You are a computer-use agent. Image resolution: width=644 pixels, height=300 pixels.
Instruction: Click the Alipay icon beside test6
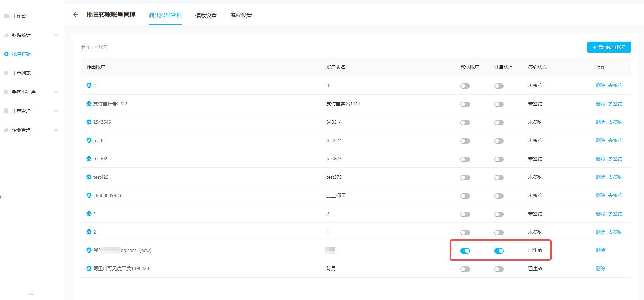pos(89,140)
